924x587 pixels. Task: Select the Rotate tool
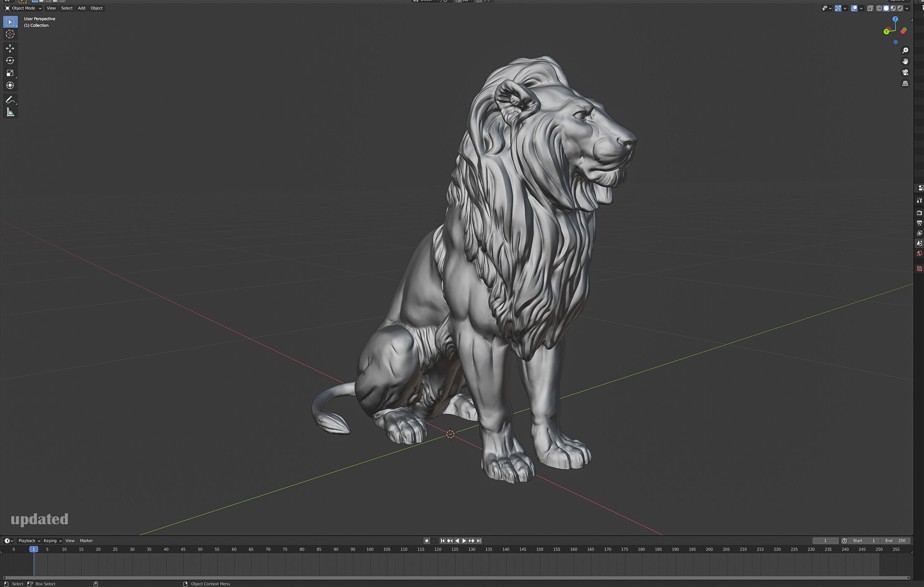[x=10, y=61]
